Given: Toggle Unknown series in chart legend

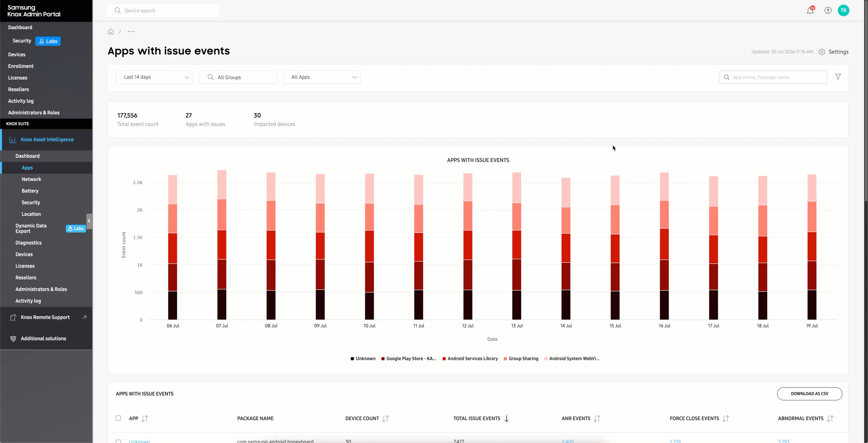Looking at the screenshot, I should point(363,359).
